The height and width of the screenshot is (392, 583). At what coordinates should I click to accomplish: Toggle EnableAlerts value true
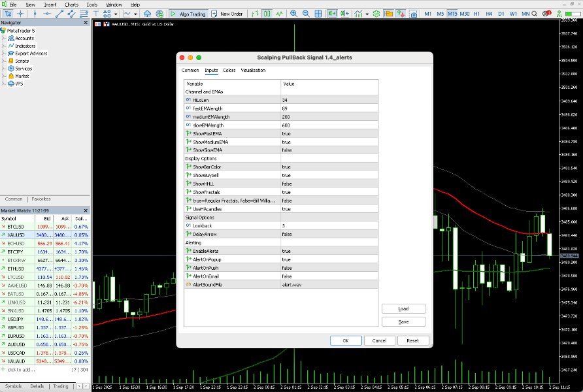click(329, 251)
